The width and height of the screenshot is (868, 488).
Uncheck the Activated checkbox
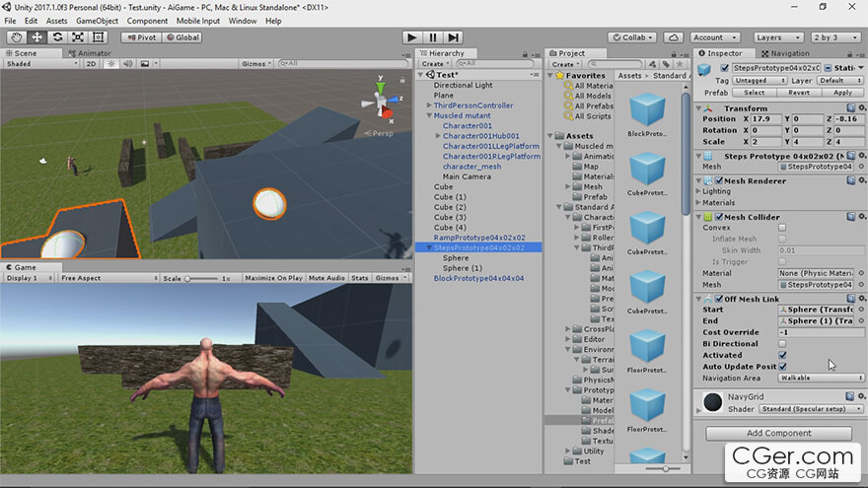pos(782,355)
